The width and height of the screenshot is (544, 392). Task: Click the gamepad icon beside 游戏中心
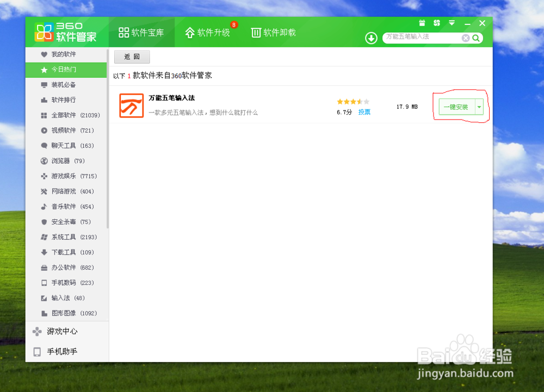coord(37,332)
